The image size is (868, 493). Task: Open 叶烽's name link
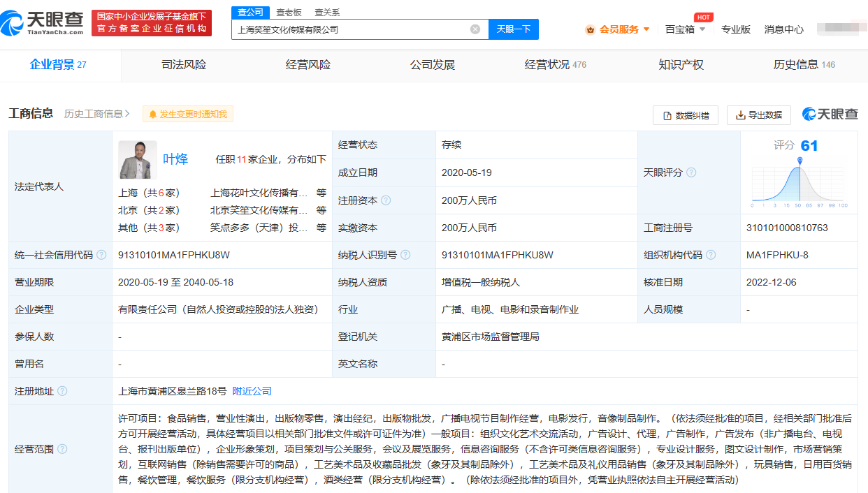(x=175, y=159)
